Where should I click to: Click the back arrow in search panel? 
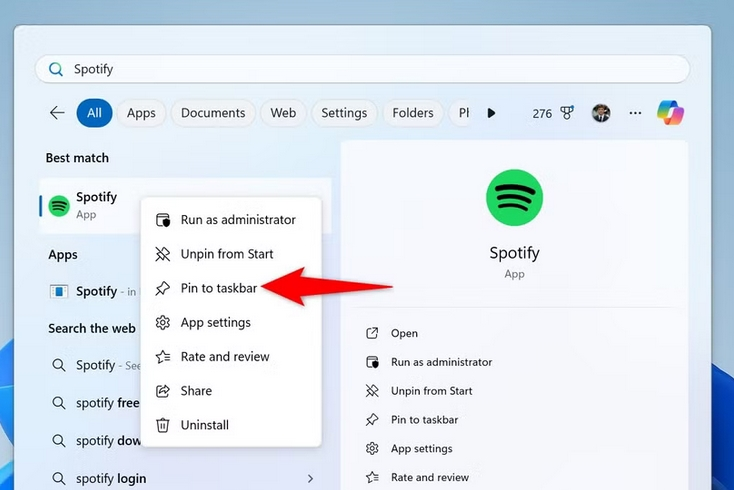point(57,113)
